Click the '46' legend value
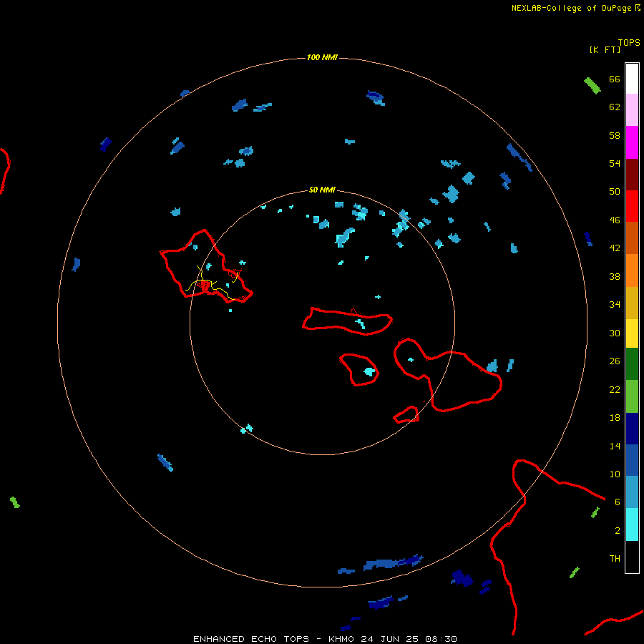The width and height of the screenshot is (644, 644). coord(615,220)
